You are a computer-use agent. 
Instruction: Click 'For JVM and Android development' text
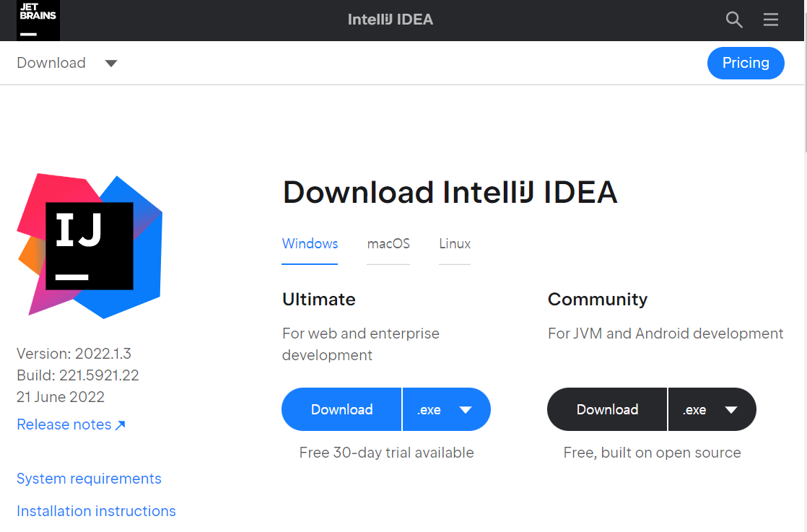coord(666,333)
